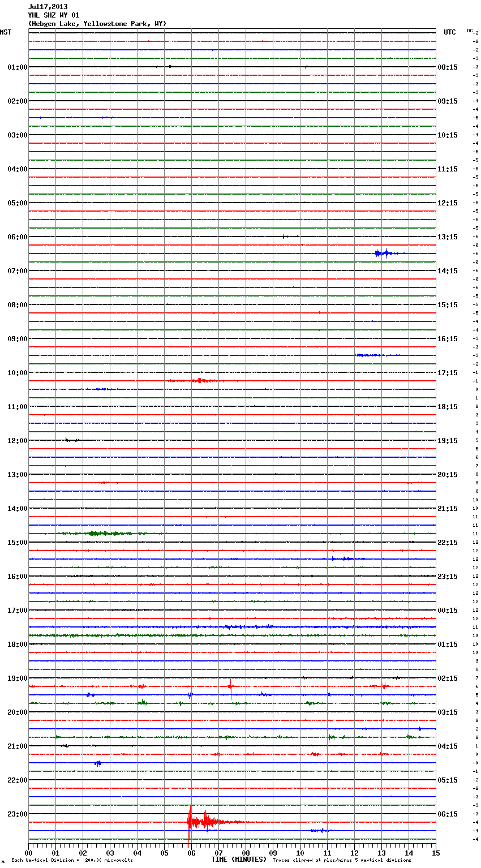Click the UTC time zone header
The image size is (481, 868).
(449, 32)
